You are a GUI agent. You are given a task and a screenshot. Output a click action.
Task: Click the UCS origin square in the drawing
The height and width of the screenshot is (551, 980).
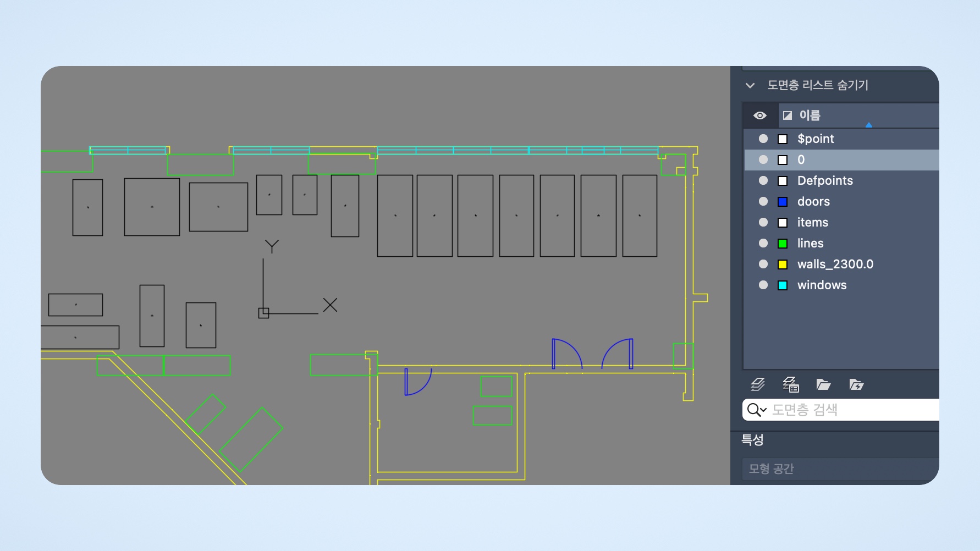[x=263, y=313]
